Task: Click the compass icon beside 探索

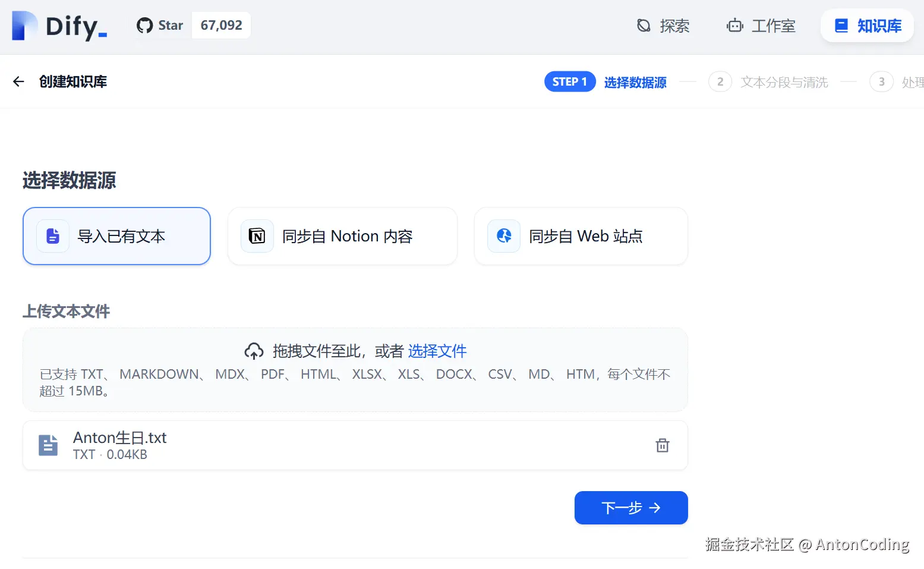Action: pos(644,26)
